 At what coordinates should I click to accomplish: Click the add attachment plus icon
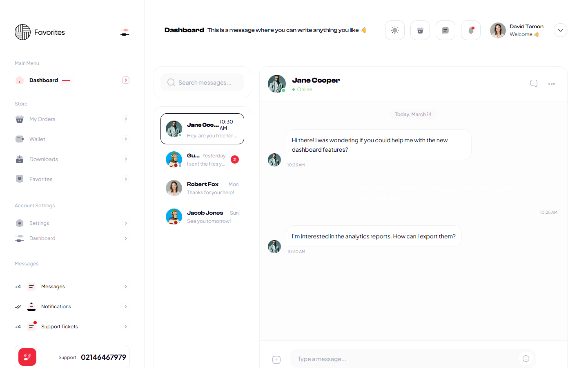pos(276,359)
